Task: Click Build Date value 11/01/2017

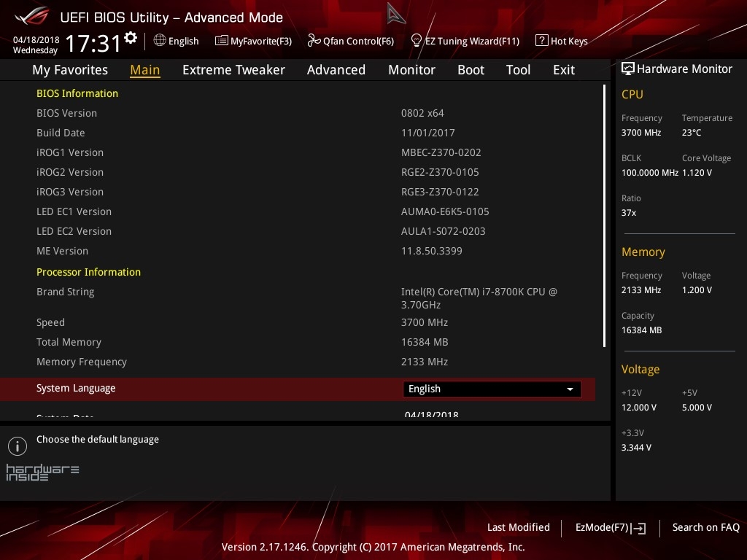Action: coord(427,133)
